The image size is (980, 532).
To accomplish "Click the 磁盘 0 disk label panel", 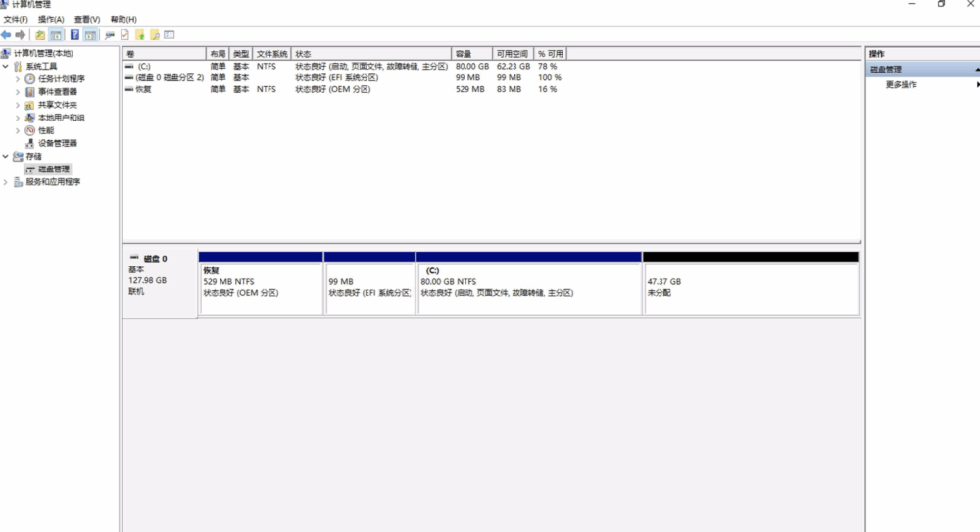I will pos(160,284).
